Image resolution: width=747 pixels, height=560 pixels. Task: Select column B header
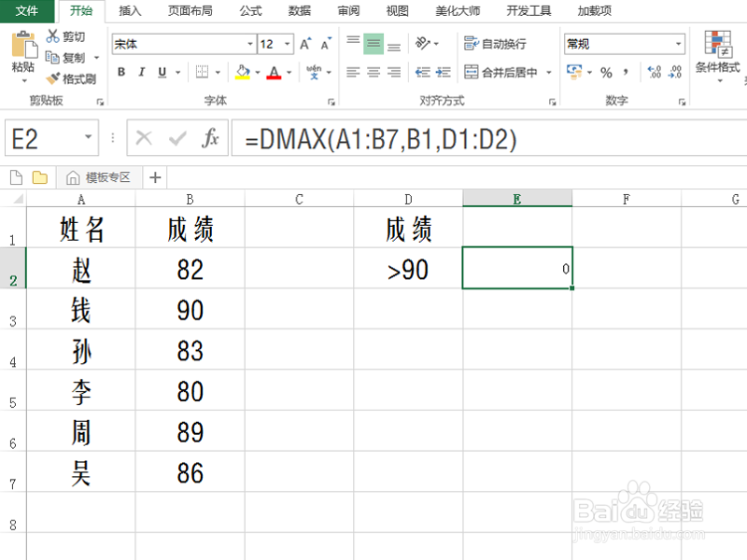(190, 199)
